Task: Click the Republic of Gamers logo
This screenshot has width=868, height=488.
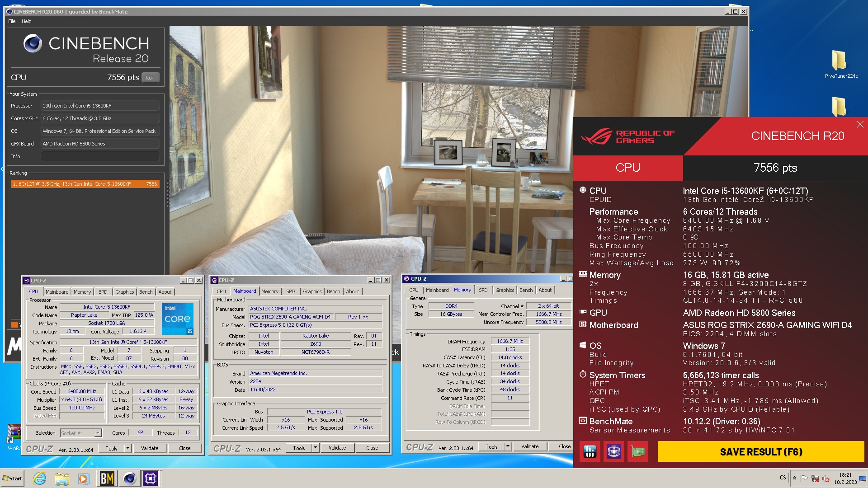Action: (627, 136)
